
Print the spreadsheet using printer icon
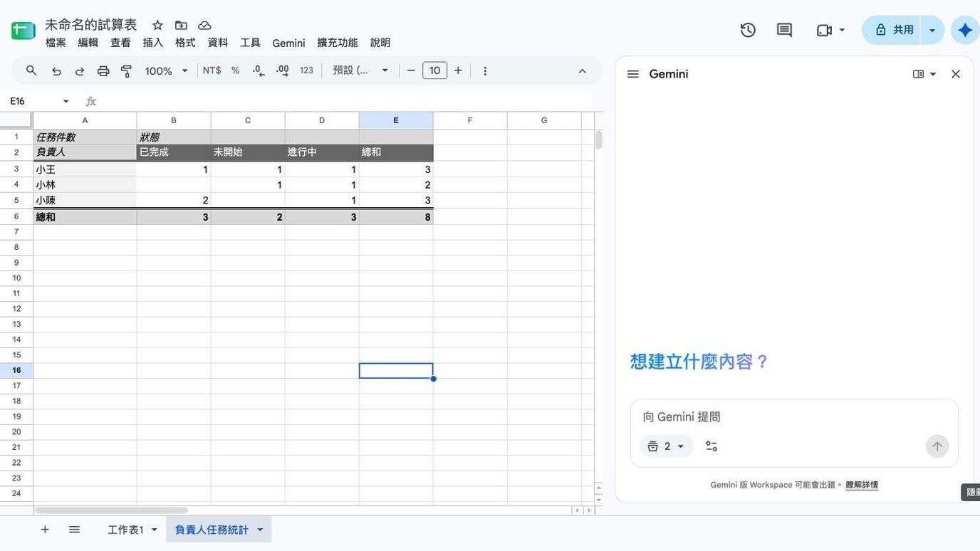tap(103, 70)
